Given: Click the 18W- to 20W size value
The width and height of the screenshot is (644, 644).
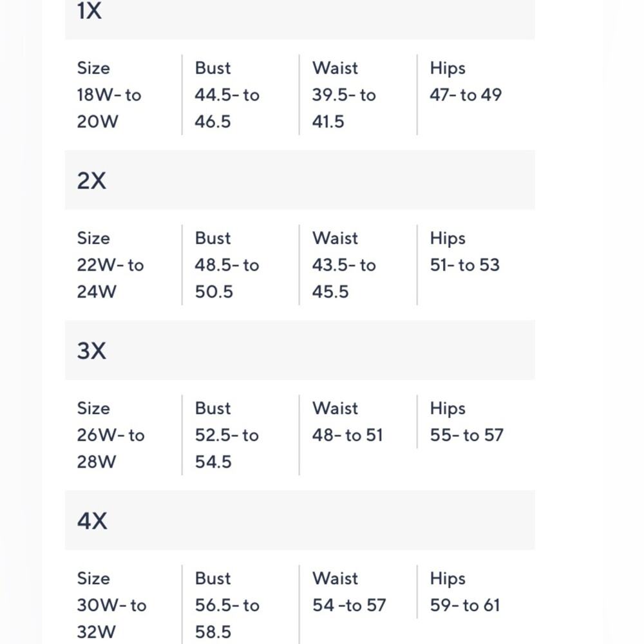Looking at the screenshot, I should (x=109, y=108).
